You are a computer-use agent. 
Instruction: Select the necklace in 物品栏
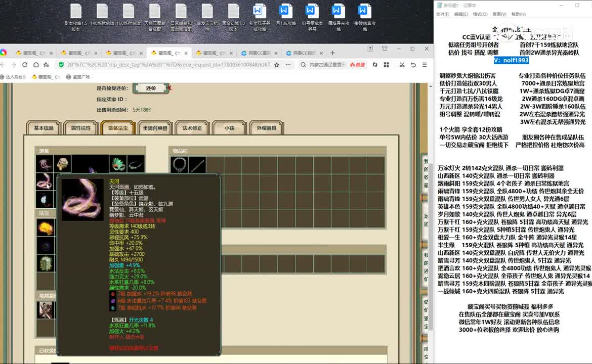tap(179, 165)
